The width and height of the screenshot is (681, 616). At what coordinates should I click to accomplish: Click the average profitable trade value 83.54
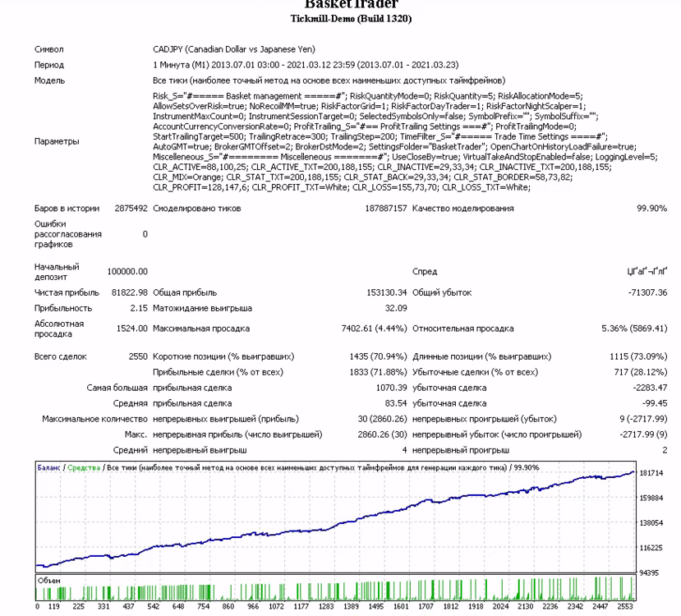pos(396,404)
